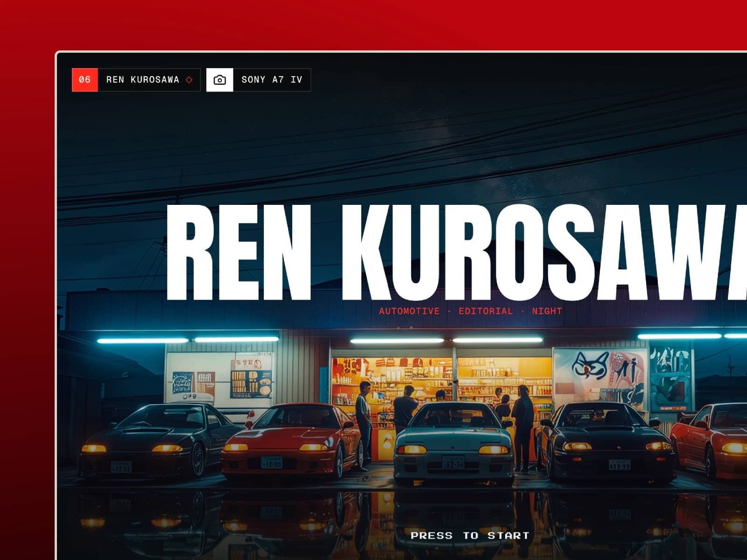Click the white camera icon
Screen dimensions: 747x560
click(x=219, y=80)
